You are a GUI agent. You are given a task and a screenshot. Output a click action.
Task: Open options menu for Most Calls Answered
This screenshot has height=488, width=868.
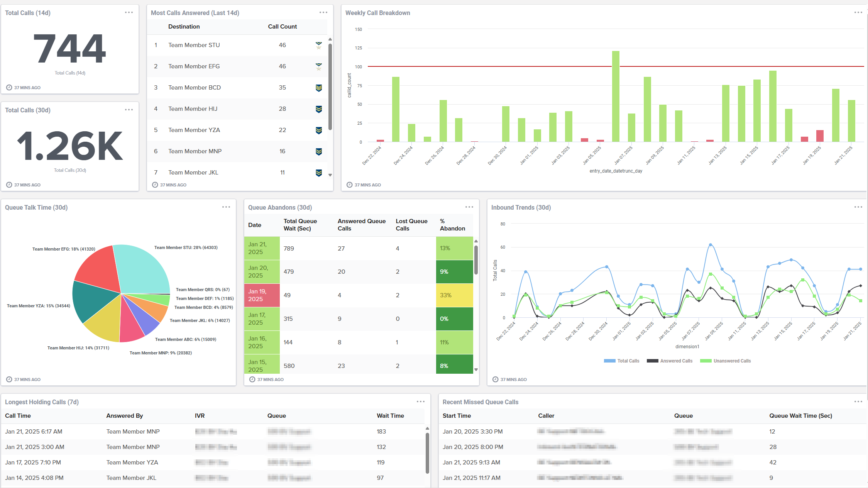323,13
